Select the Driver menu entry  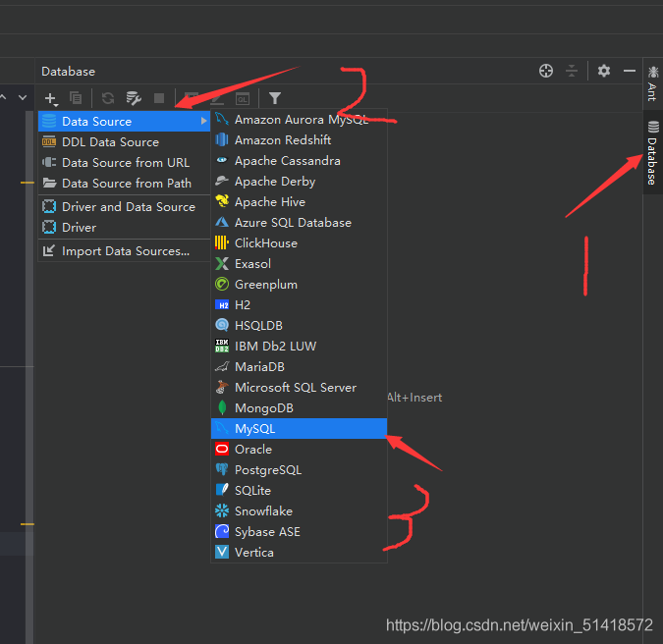click(x=125, y=228)
